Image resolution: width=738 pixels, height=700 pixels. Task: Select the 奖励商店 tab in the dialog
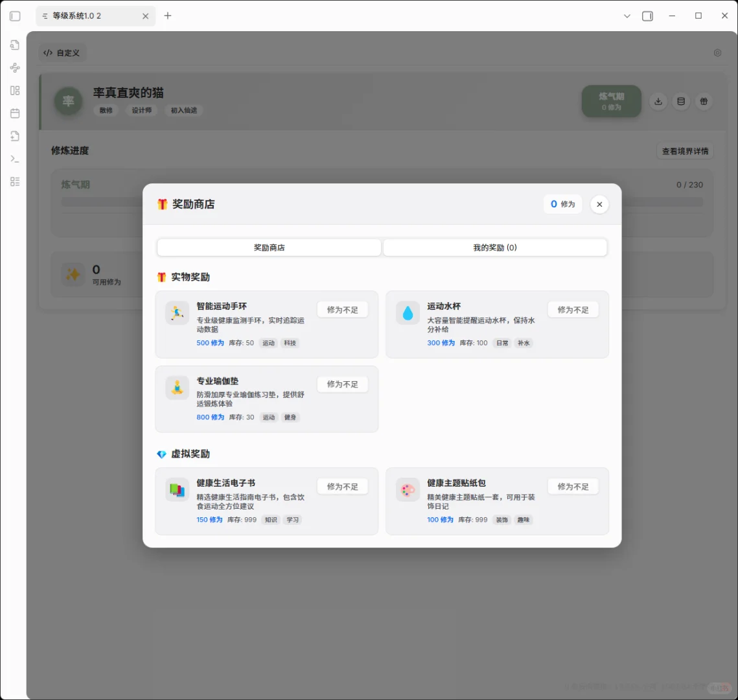click(x=268, y=247)
